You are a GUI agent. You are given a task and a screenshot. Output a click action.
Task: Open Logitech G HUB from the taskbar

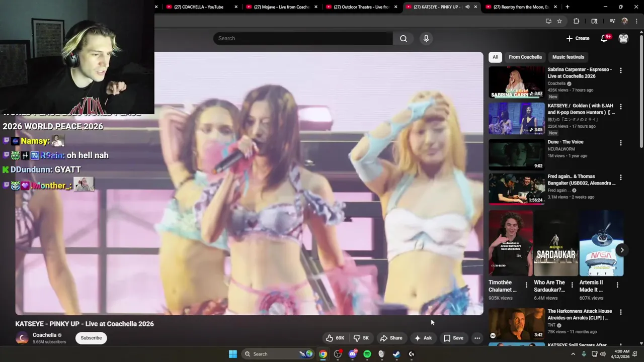411,354
